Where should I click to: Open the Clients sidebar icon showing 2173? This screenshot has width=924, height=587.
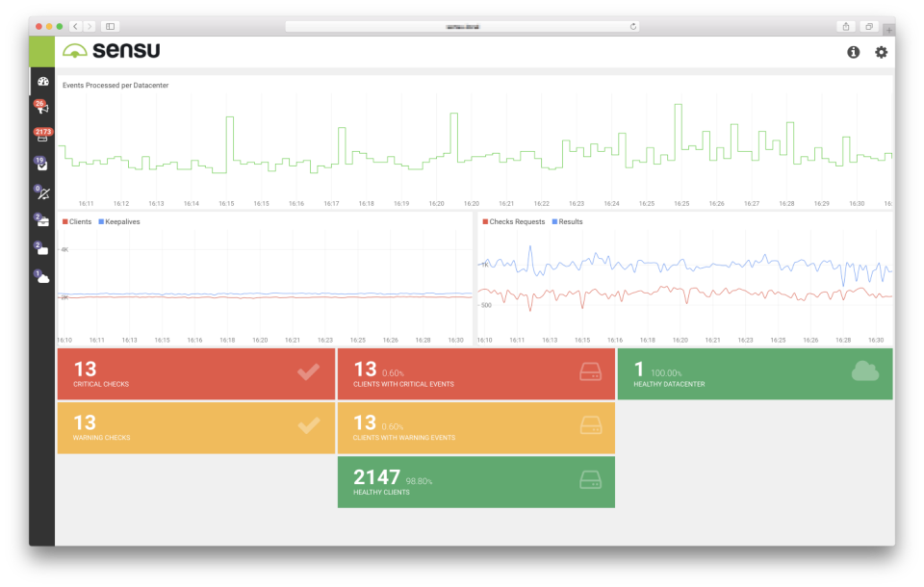tap(40, 137)
